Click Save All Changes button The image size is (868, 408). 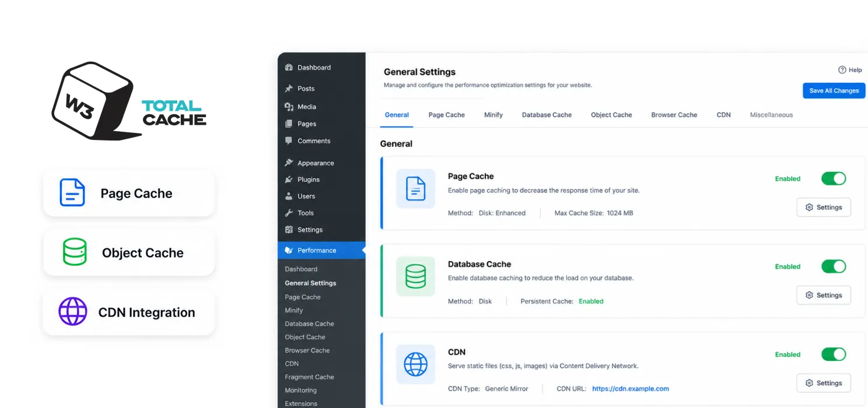point(834,90)
